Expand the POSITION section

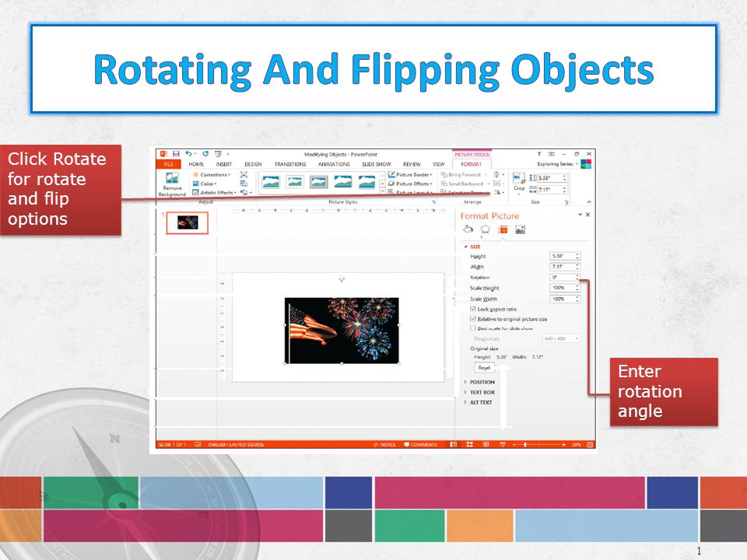[x=480, y=382]
